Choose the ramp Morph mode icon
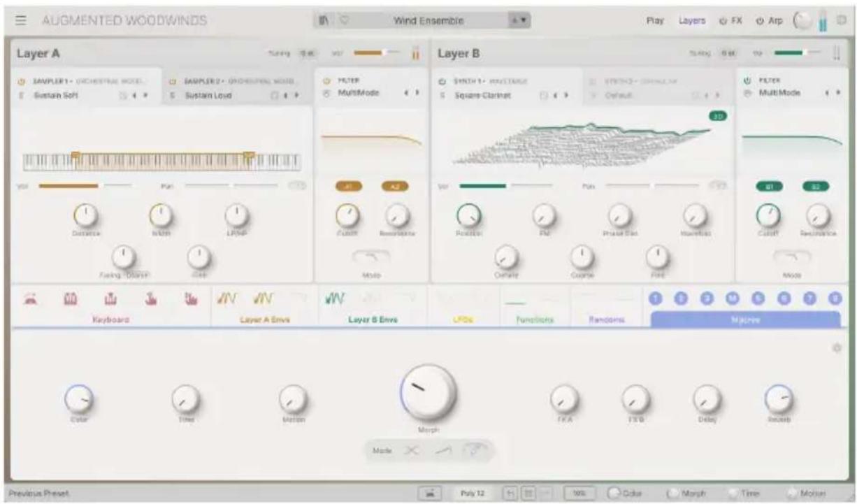Screen dimensions: 857x504 click(x=445, y=451)
